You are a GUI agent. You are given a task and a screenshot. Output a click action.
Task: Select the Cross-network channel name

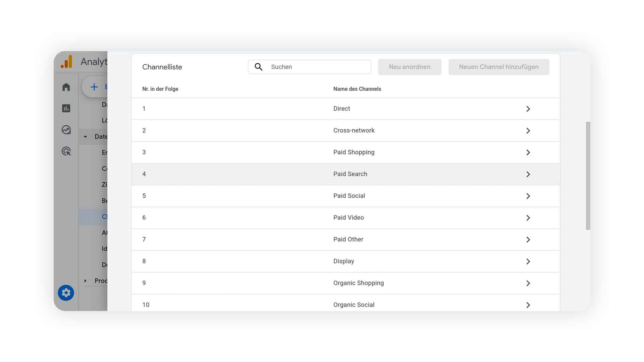pyautogui.click(x=354, y=130)
